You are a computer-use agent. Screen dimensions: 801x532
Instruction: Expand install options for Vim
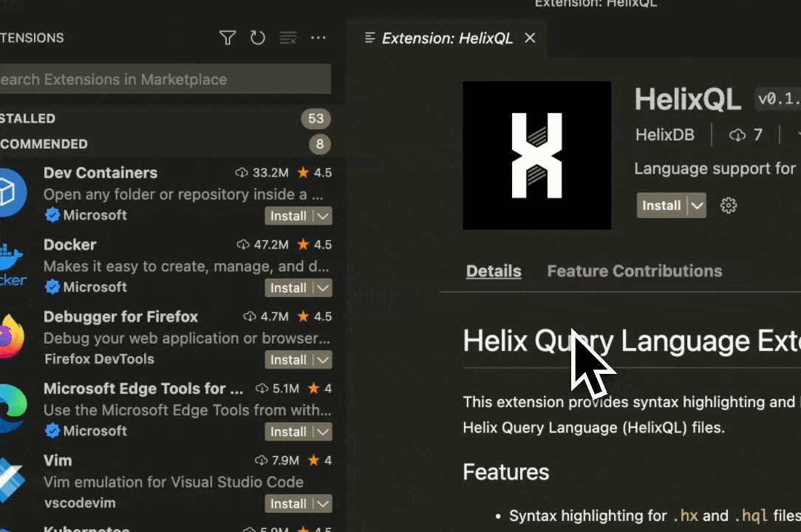coord(322,504)
